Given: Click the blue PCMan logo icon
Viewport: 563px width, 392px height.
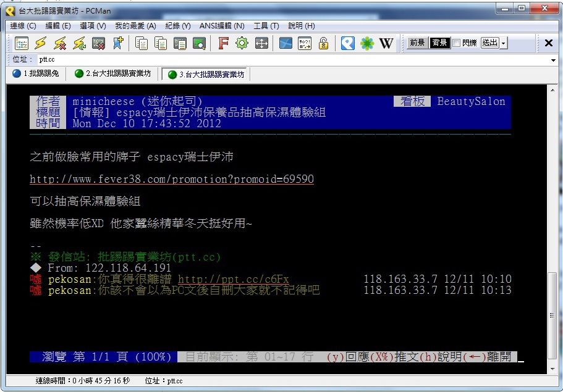Looking at the screenshot, I should point(347,43).
